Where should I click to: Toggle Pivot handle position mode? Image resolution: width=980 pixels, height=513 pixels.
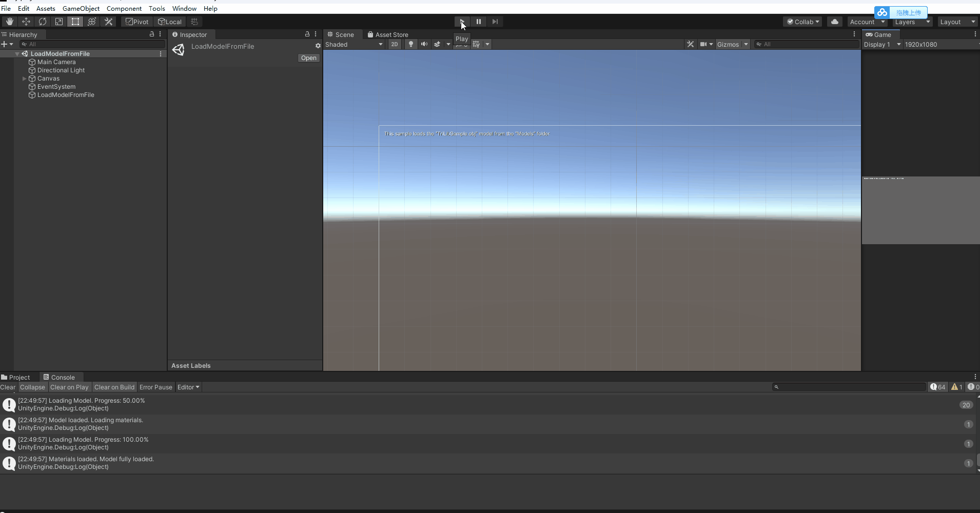136,22
